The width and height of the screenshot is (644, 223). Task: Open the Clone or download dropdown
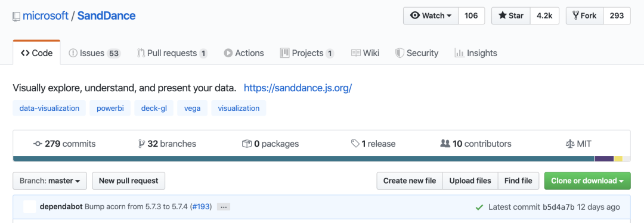(587, 181)
